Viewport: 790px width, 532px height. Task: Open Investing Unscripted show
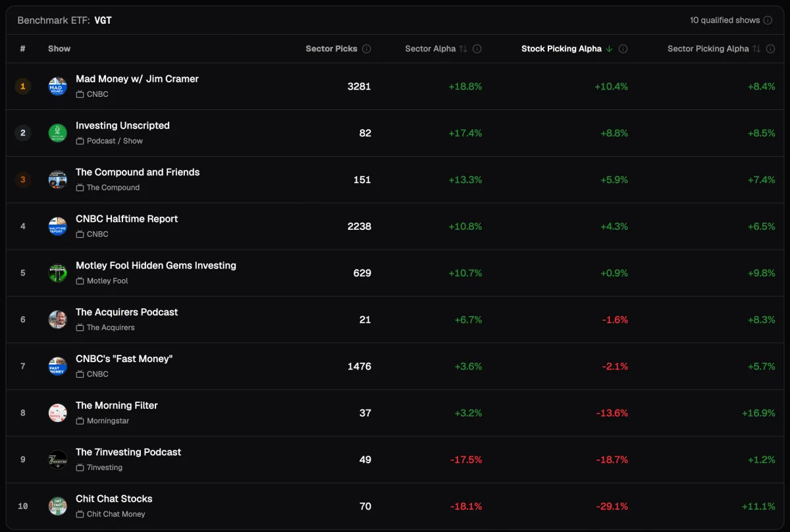(x=122, y=126)
